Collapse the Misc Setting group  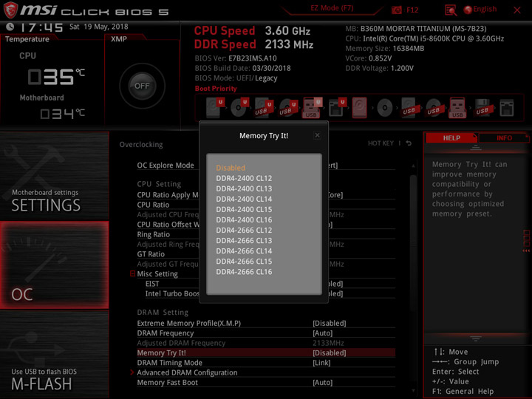[x=133, y=273]
